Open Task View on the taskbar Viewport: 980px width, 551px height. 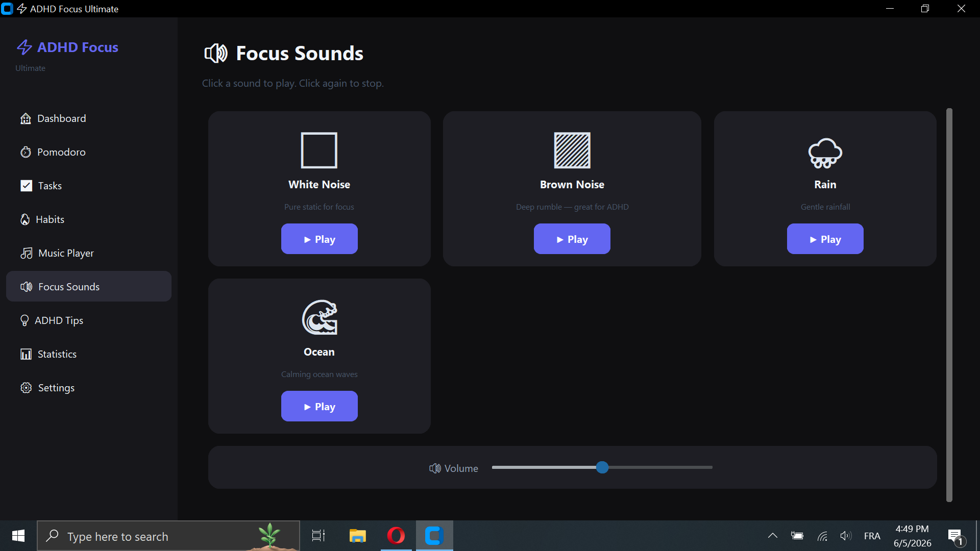point(318,536)
